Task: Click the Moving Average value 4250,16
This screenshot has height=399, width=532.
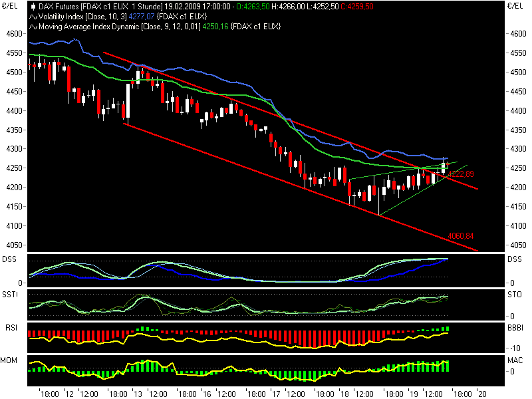Action: point(215,27)
